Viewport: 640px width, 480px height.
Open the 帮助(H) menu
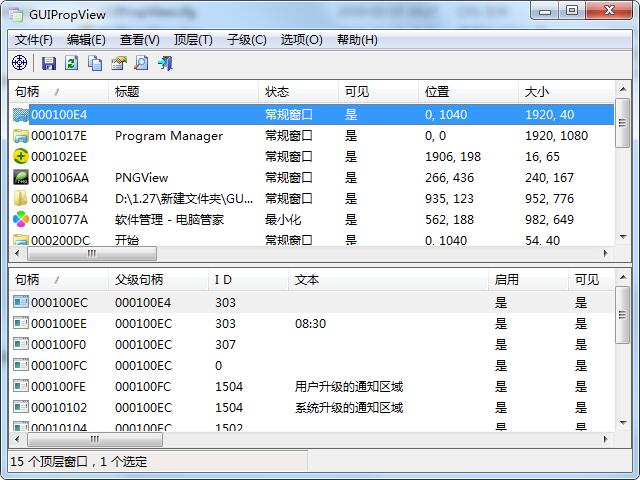click(x=357, y=40)
